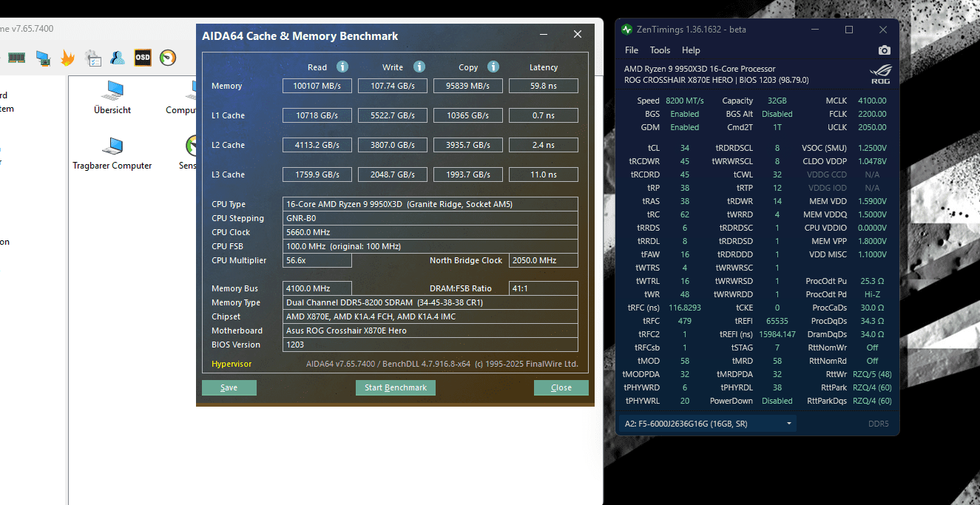Open the ZenTimings Help menu
980x505 pixels.
coord(691,50)
